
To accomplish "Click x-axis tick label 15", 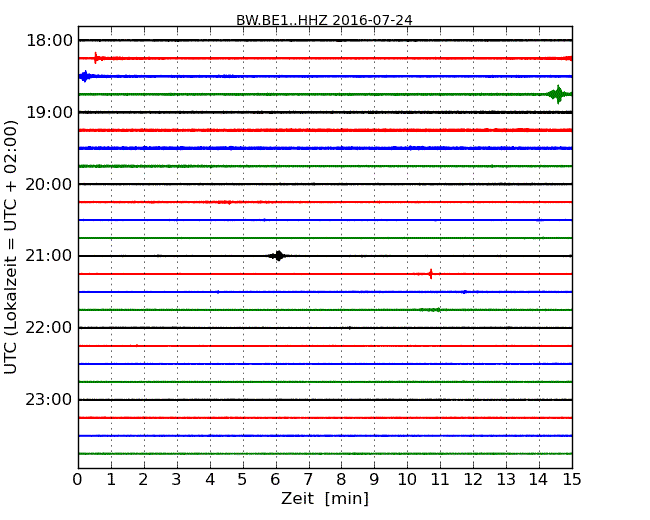I will tap(572, 479).
